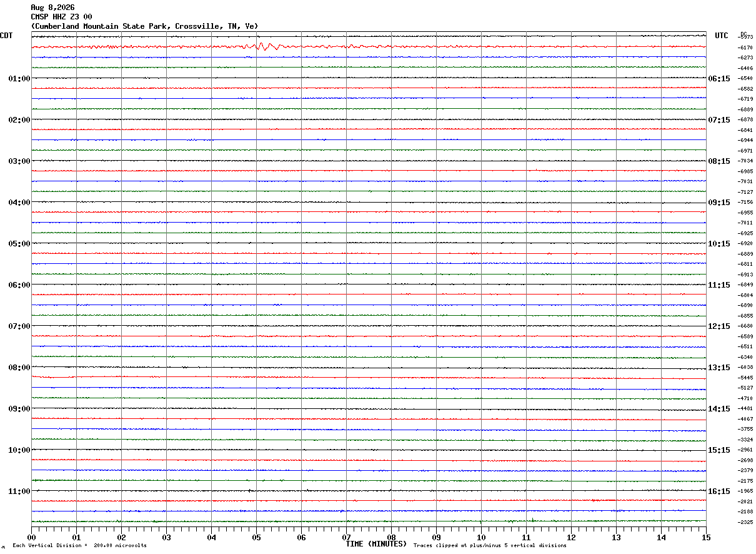This screenshot has height=554, width=756.
Task: Select the 01:00 CDT time label
Action: click(x=19, y=79)
